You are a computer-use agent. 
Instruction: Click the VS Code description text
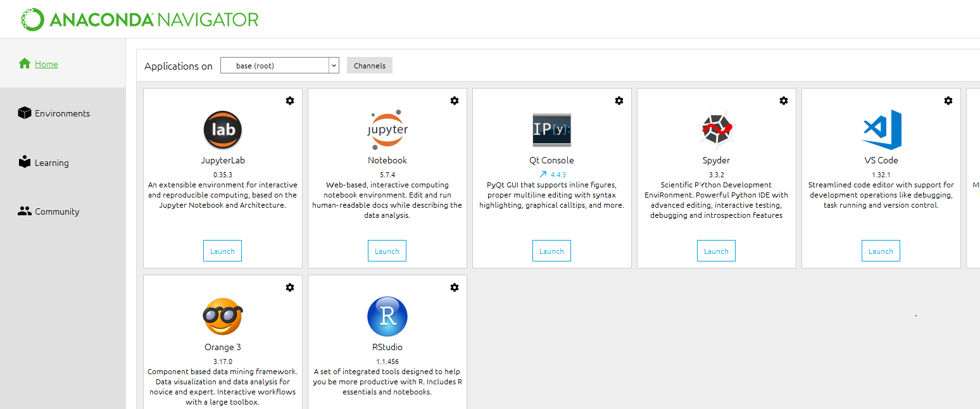(881, 195)
